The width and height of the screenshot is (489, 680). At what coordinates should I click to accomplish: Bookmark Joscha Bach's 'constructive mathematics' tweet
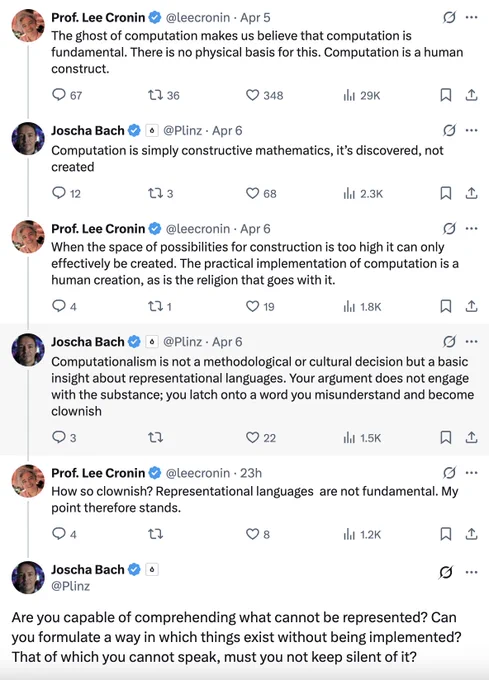(x=446, y=193)
